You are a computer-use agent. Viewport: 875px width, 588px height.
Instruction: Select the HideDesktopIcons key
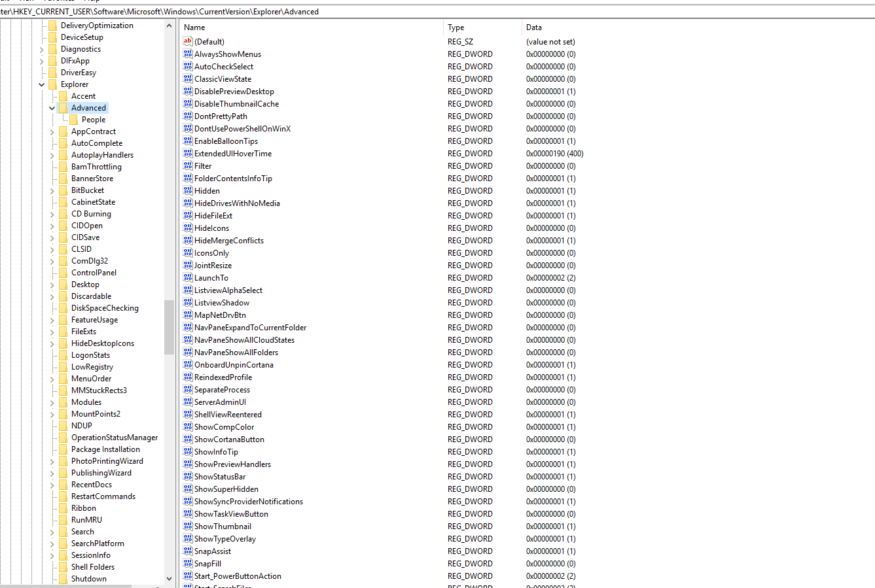103,343
